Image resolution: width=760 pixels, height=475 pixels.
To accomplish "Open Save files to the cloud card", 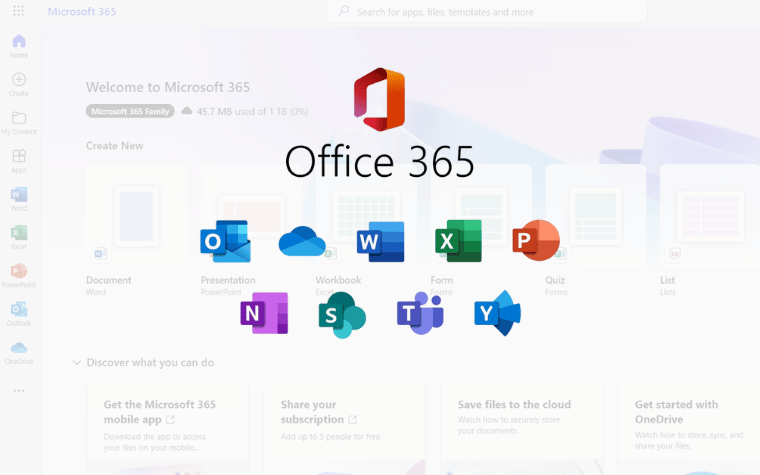I will (522, 428).
